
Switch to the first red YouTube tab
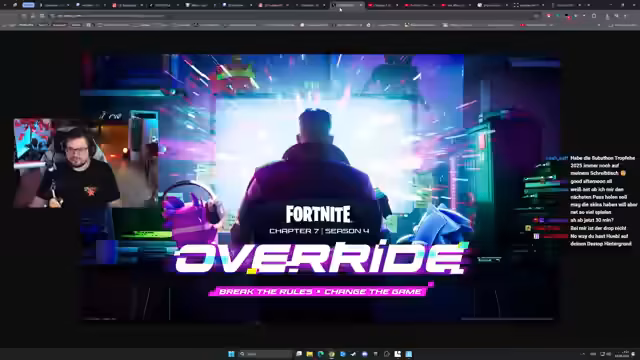click(382, 5)
